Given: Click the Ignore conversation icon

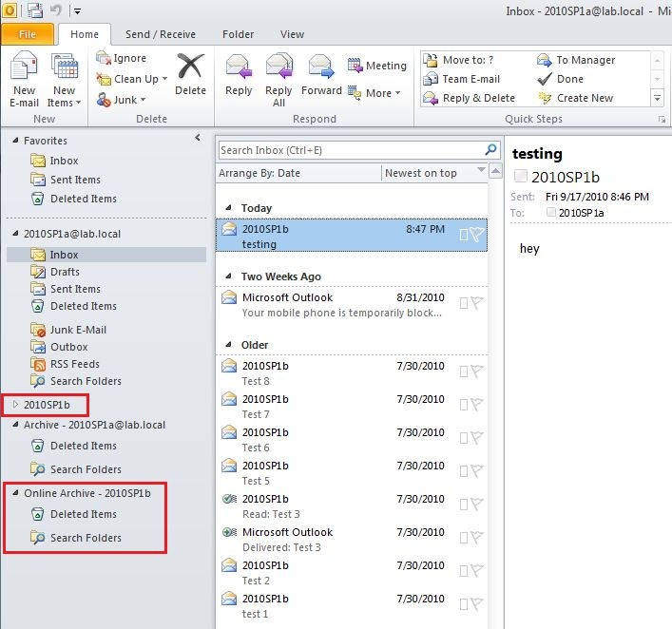Looking at the screenshot, I should coord(104,58).
